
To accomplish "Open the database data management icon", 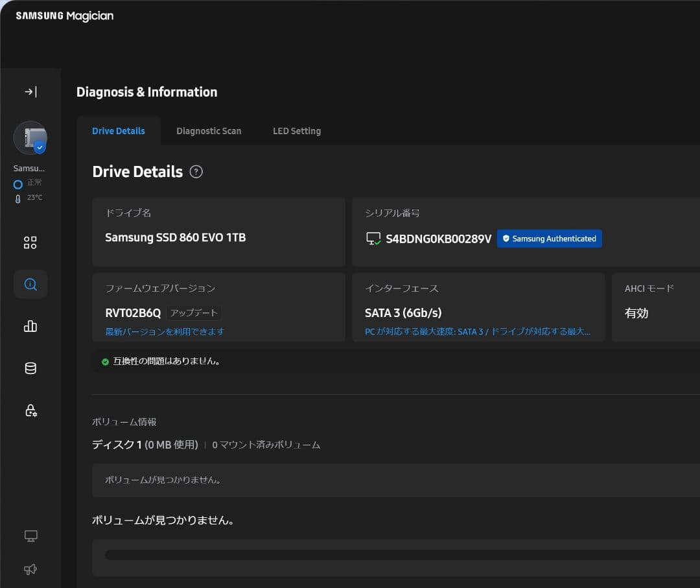I will (30, 368).
